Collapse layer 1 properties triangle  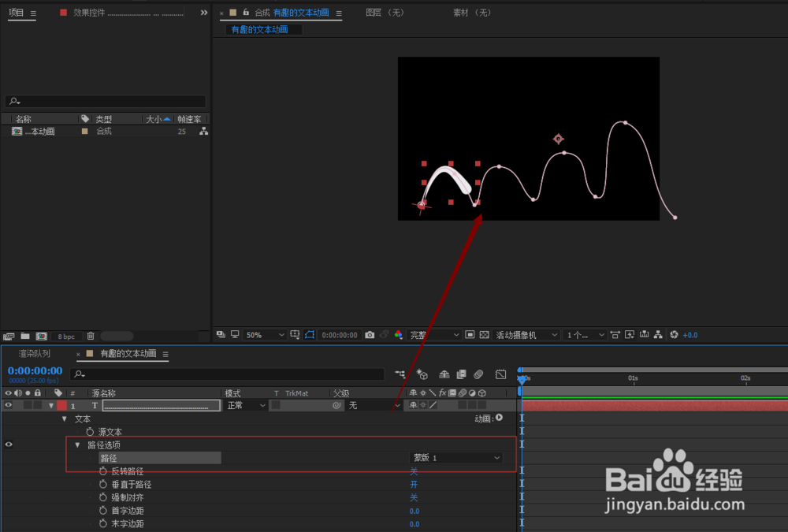tap(50, 405)
